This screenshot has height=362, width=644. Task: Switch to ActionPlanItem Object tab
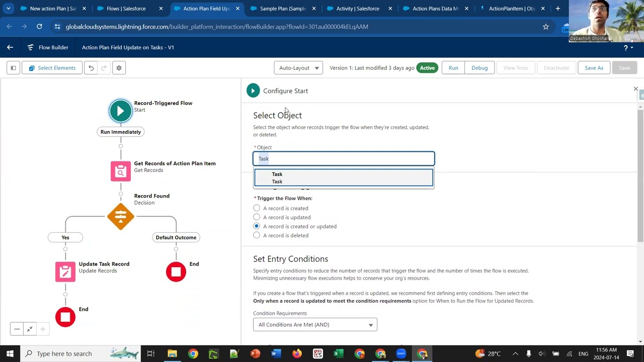512,9
